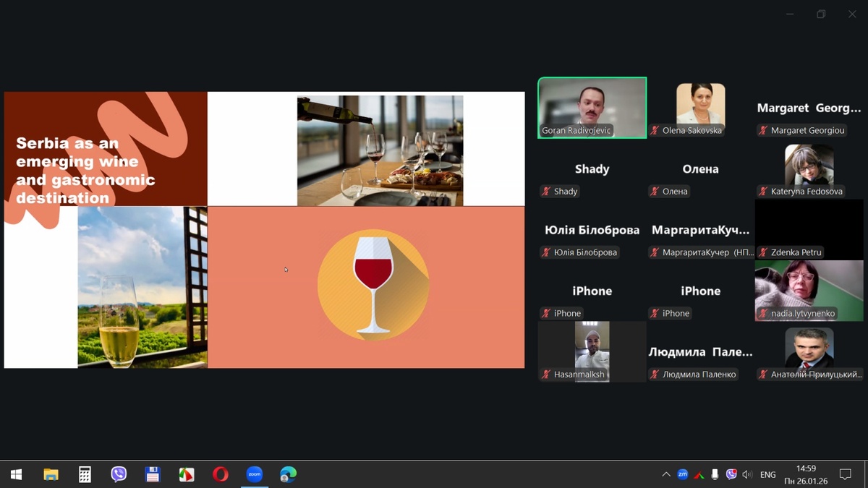Open the system volume control
Screen dimensions: 868x488
click(747, 474)
